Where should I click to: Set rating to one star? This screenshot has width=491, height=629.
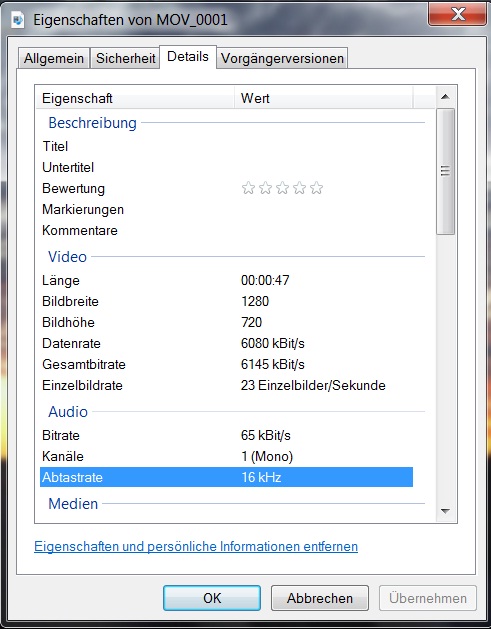pyautogui.click(x=248, y=188)
